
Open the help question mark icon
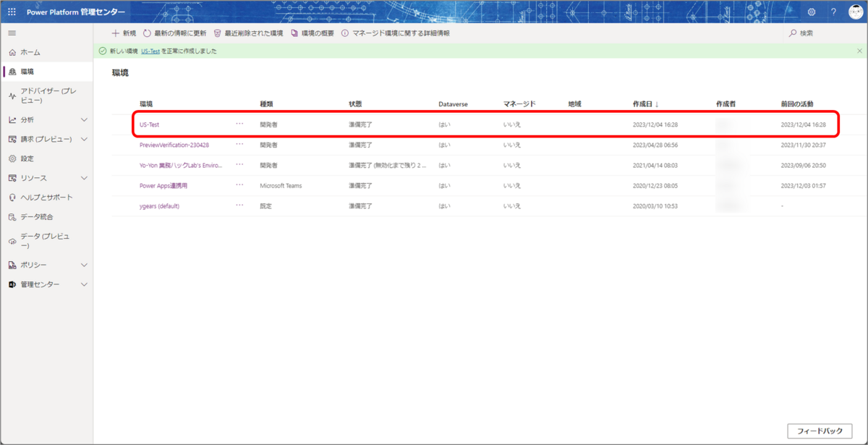click(x=834, y=12)
